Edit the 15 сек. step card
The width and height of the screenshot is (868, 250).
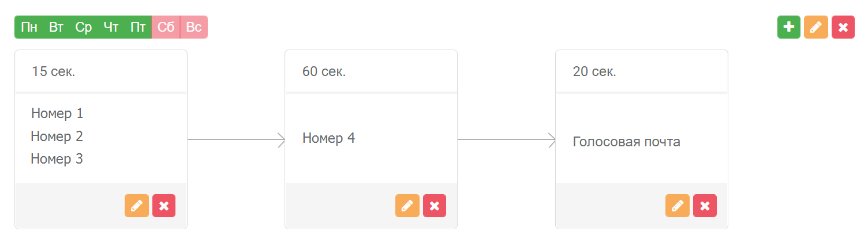[x=137, y=206]
